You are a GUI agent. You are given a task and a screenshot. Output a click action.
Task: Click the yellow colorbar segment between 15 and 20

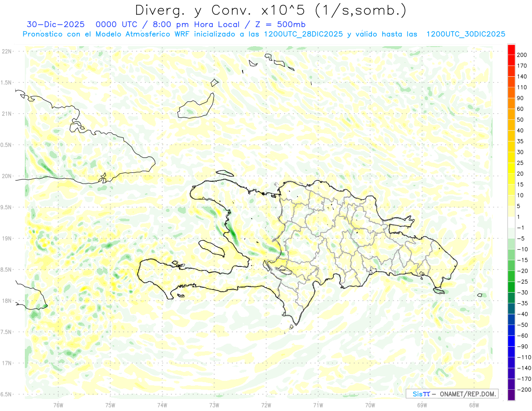tap(511, 179)
